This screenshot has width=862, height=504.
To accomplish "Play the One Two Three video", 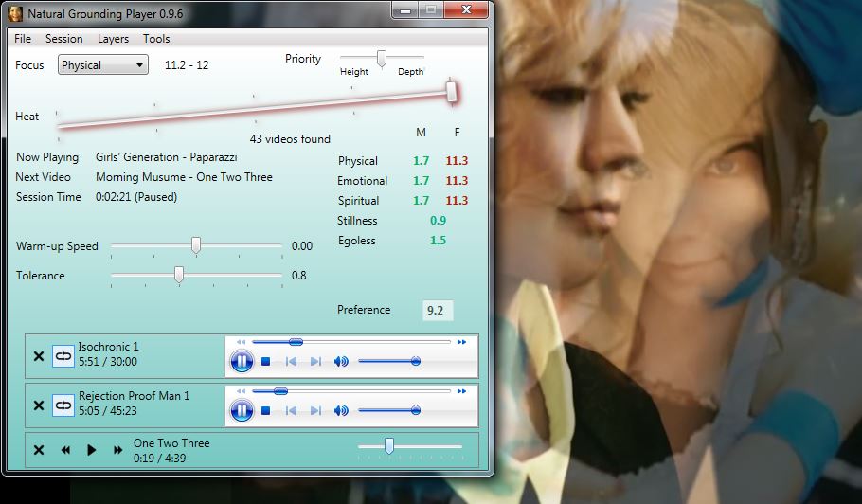I will 92,450.
